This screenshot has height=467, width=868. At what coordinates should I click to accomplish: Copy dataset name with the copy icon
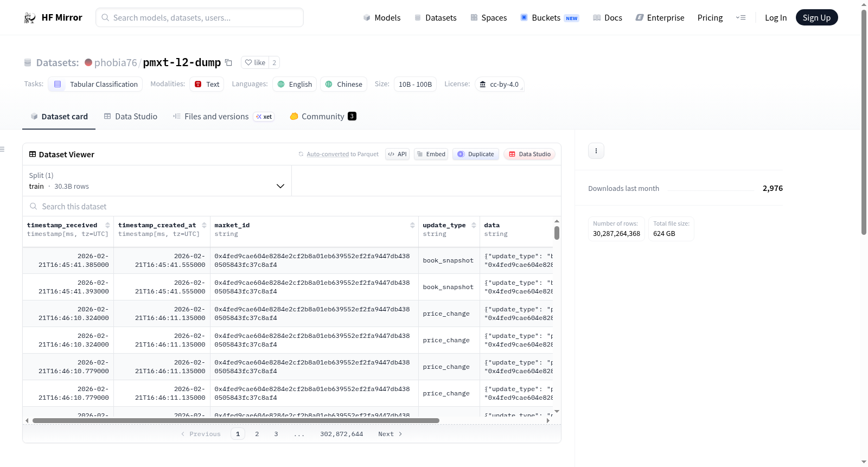pyautogui.click(x=228, y=62)
